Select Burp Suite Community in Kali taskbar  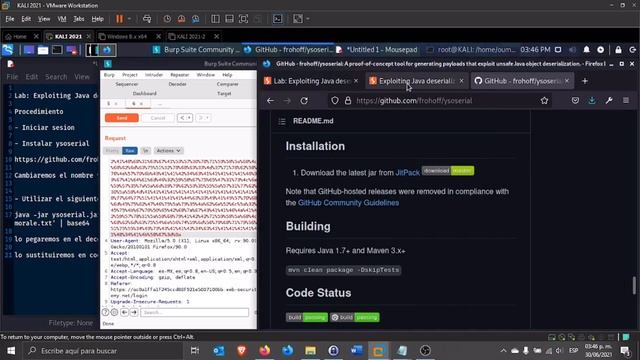point(197,50)
